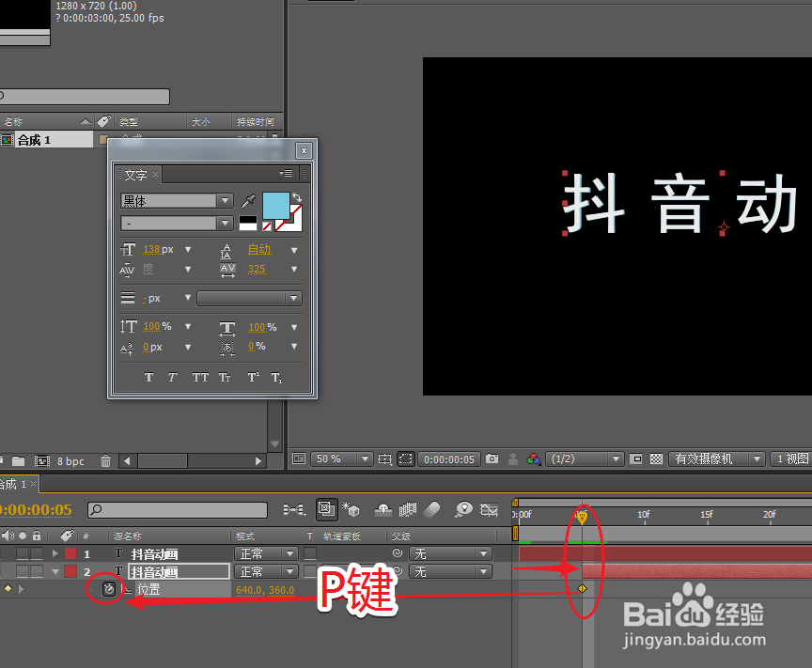Sort project items by 大小 column
The height and width of the screenshot is (668, 812).
(x=201, y=122)
